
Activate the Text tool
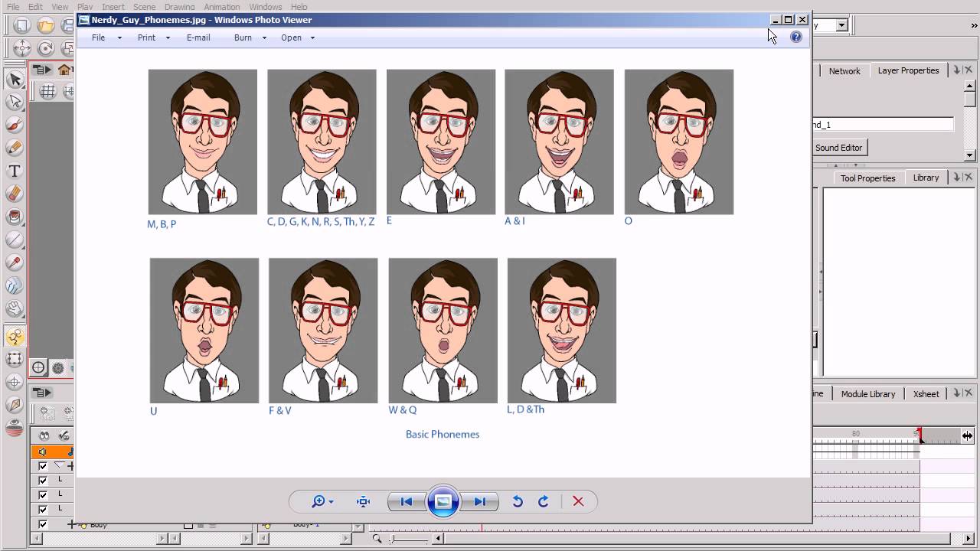pyautogui.click(x=15, y=171)
